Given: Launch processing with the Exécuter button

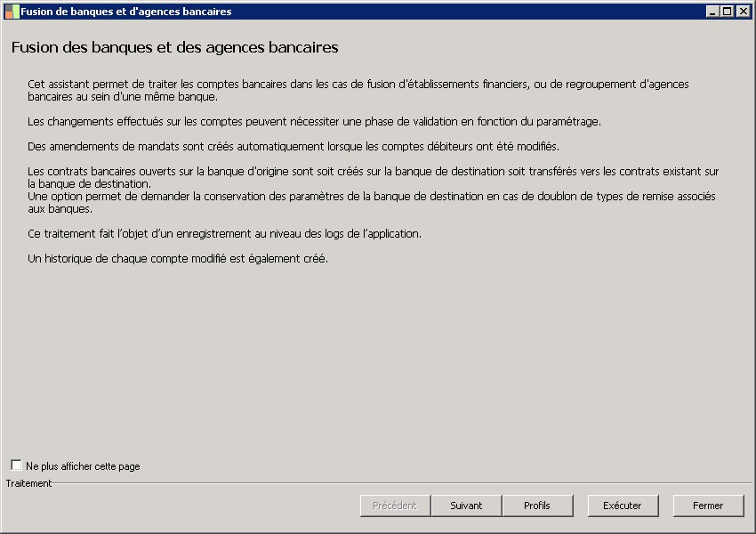Looking at the screenshot, I should pos(623,506).
